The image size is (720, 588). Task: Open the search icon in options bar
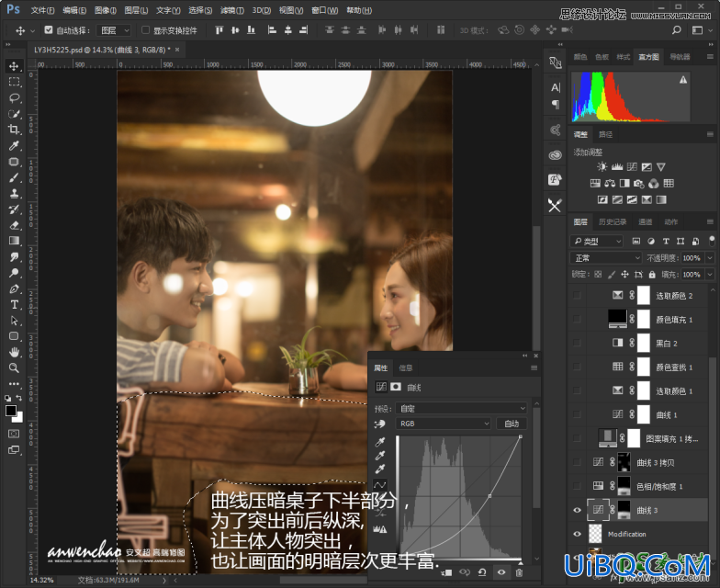(x=676, y=30)
